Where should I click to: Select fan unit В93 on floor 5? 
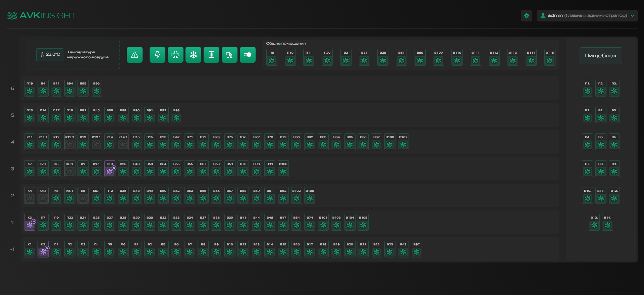pos(176,115)
